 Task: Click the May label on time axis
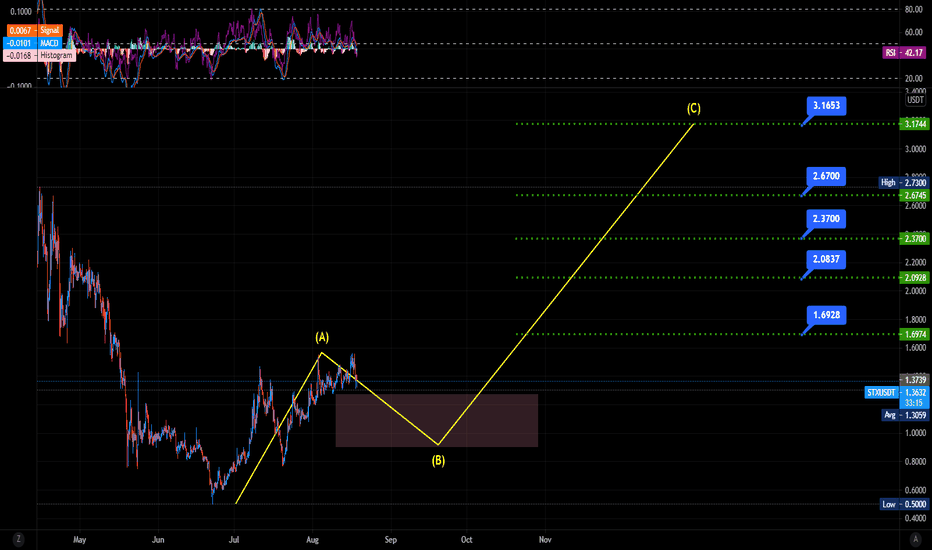tap(80, 540)
